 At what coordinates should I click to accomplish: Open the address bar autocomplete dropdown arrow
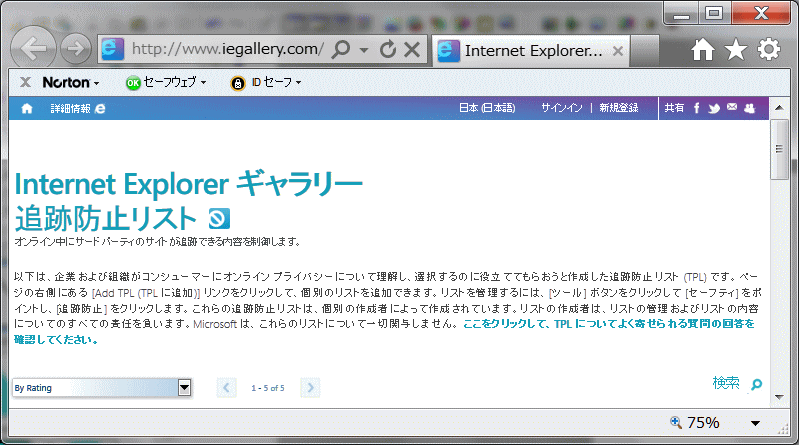[364, 50]
